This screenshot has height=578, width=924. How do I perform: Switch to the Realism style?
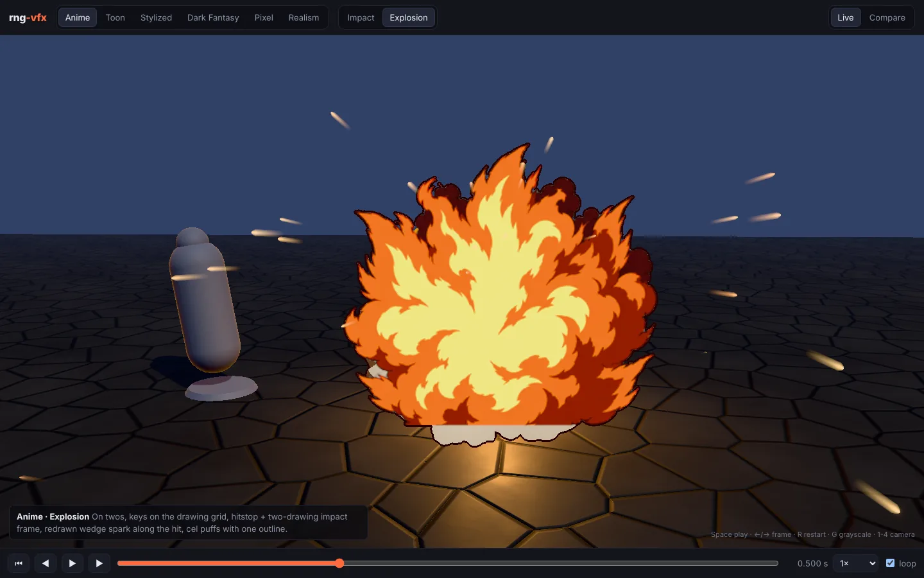tap(304, 17)
